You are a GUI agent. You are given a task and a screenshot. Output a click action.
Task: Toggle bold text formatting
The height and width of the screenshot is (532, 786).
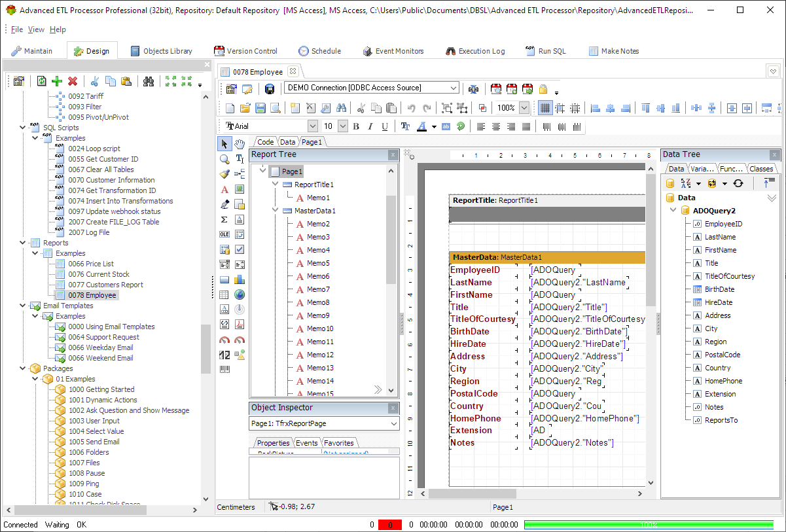tap(356, 126)
